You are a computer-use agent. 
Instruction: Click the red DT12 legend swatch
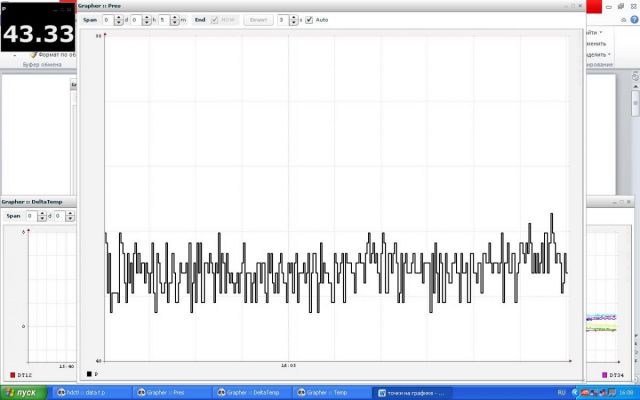(12, 374)
